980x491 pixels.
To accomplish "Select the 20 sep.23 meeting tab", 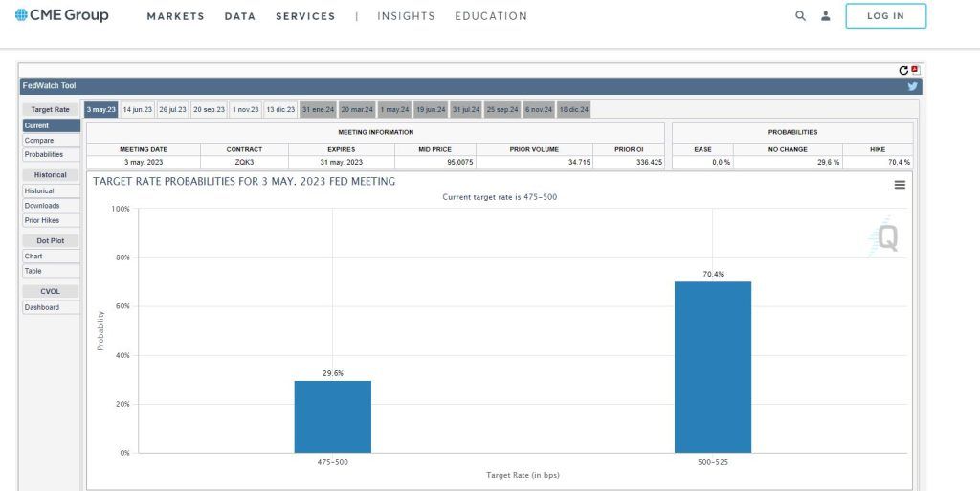I will pos(209,110).
